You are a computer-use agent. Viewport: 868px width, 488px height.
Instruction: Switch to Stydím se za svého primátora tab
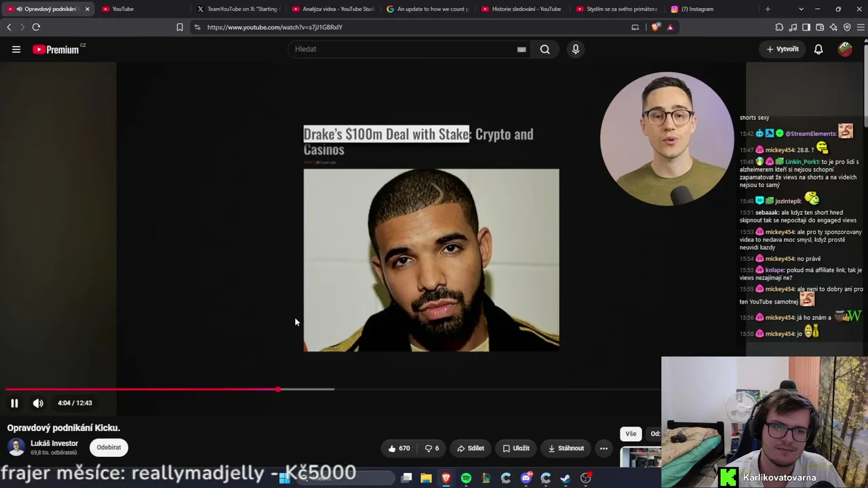618,9
